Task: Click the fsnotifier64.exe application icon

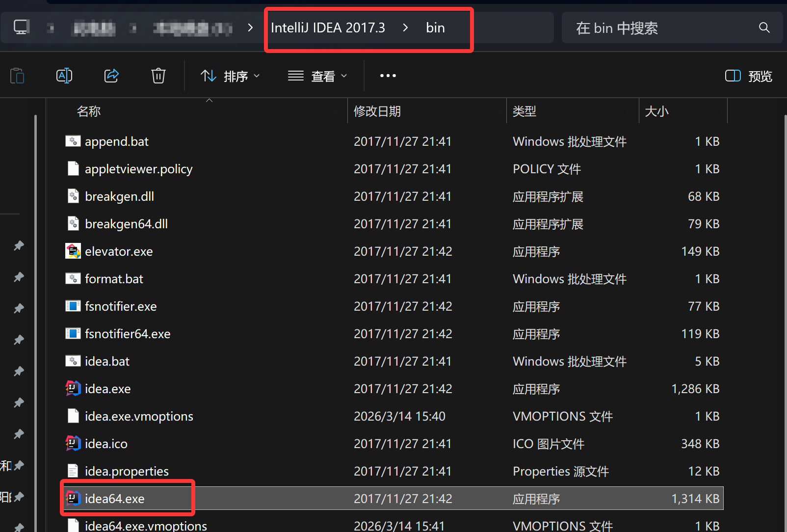Action: pyautogui.click(x=73, y=334)
